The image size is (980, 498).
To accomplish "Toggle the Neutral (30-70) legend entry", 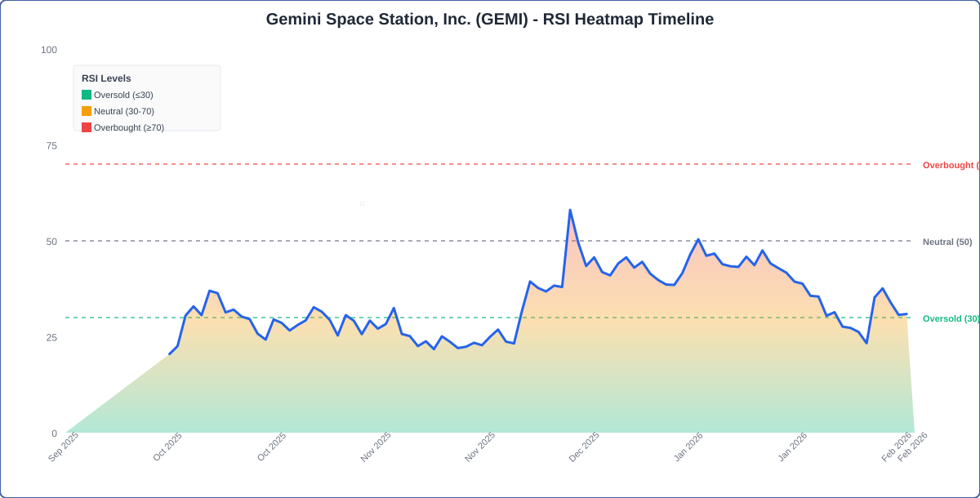I will [124, 111].
